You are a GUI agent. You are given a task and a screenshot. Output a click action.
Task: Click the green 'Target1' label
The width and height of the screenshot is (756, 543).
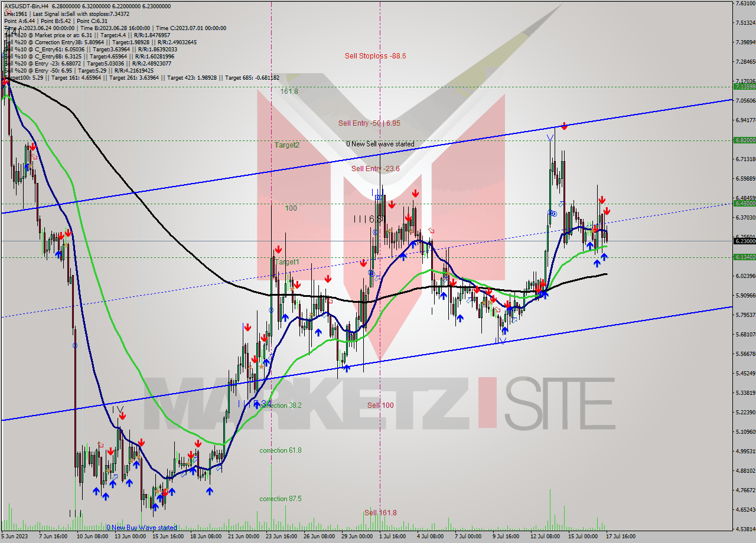(286, 261)
